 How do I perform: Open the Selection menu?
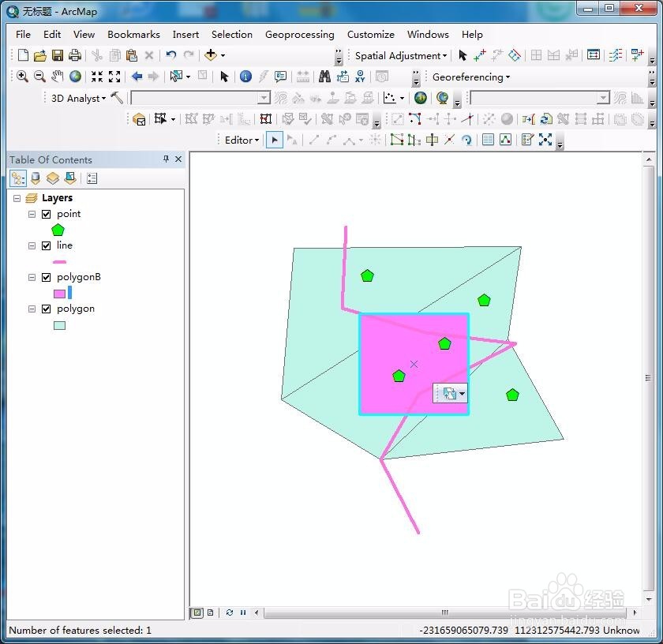(232, 34)
